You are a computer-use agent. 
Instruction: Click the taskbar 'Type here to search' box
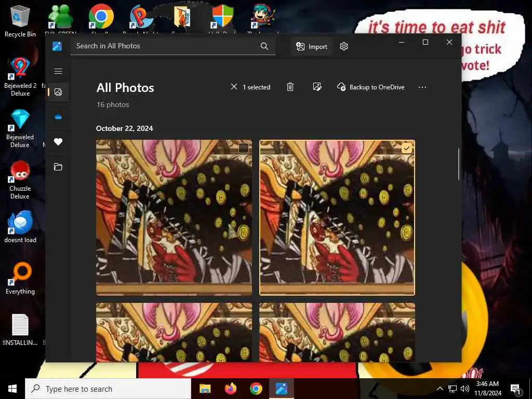pos(108,389)
